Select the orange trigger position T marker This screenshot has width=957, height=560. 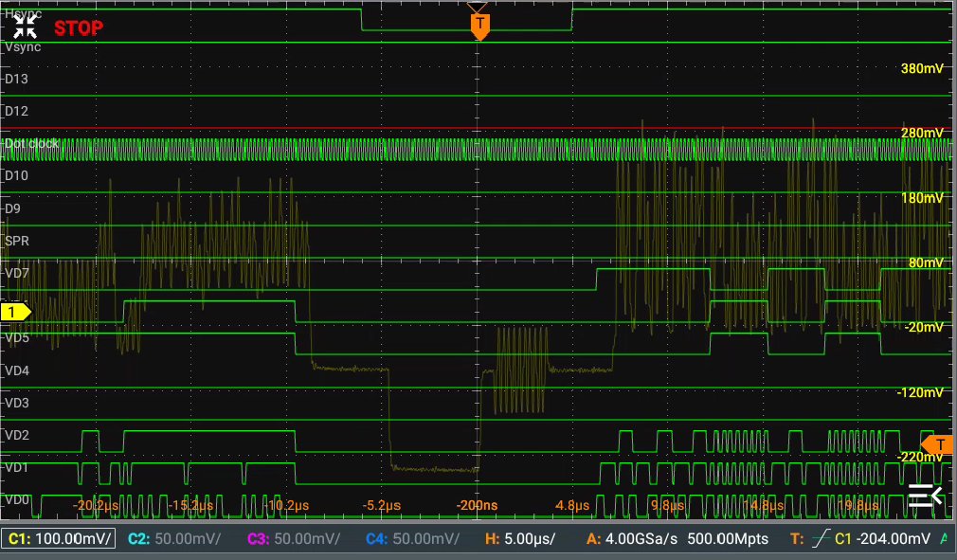(480, 27)
